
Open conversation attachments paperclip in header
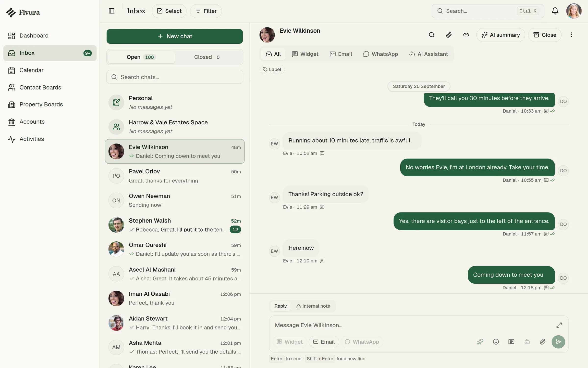coord(449,35)
